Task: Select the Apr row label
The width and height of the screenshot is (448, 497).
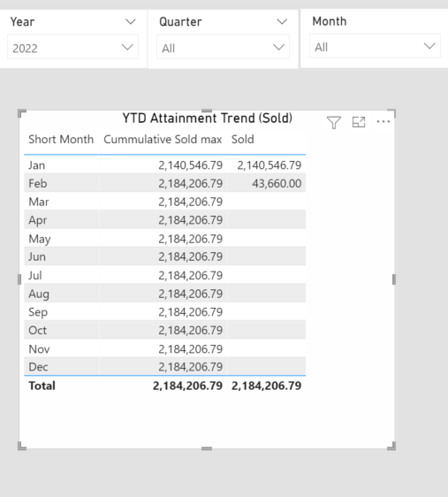Action: coord(38,220)
